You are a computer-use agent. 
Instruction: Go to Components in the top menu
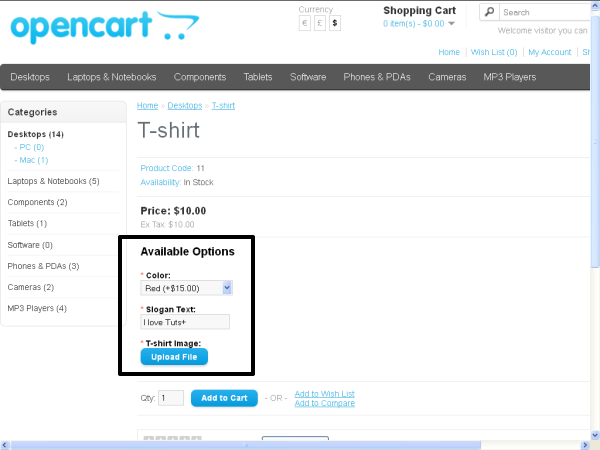pos(200,77)
